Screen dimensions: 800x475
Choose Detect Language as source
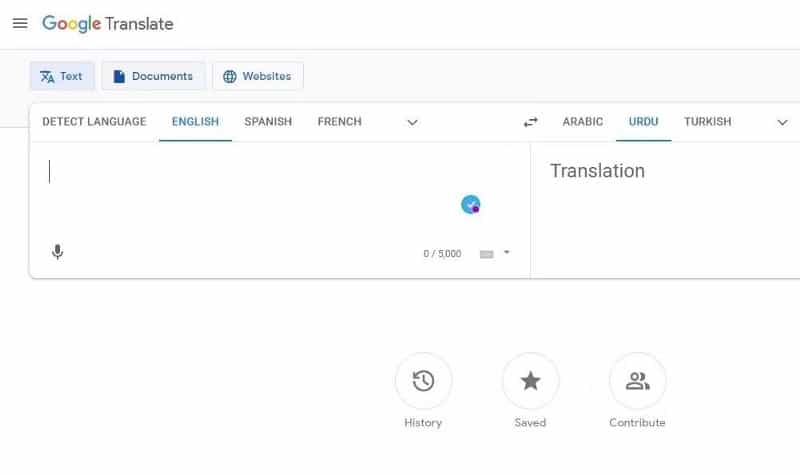(x=94, y=121)
